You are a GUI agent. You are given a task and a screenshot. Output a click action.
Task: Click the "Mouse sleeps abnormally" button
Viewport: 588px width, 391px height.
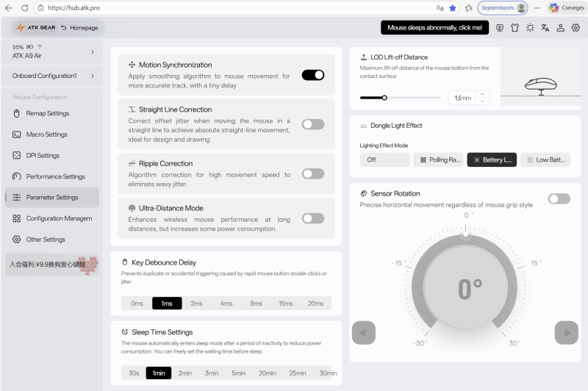[434, 28]
